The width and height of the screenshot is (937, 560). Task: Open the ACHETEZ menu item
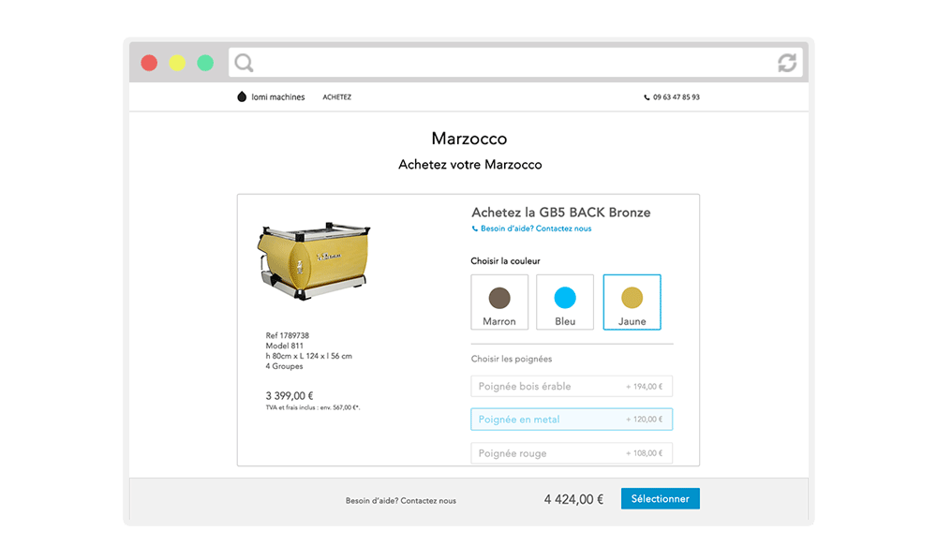click(x=337, y=97)
